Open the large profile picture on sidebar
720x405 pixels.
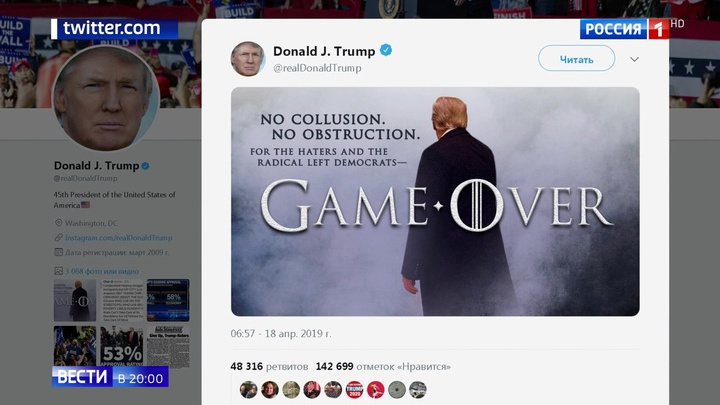click(x=106, y=98)
